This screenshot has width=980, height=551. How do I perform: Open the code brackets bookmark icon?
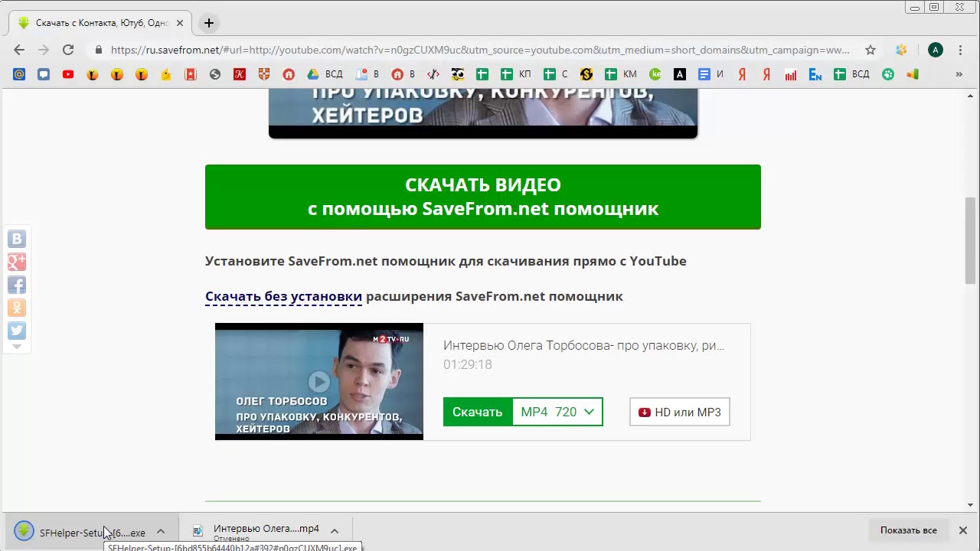[x=433, y=74]
